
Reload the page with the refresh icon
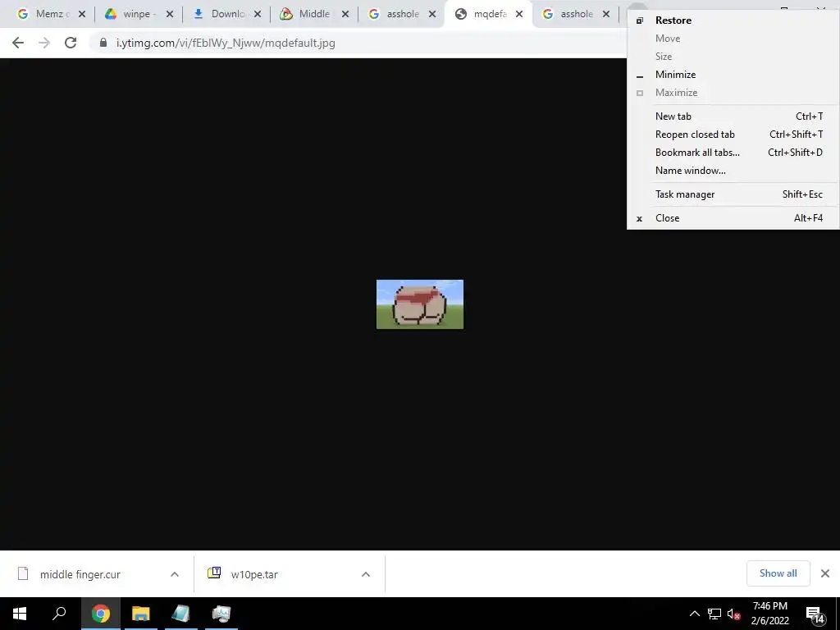tap(71, 43)
